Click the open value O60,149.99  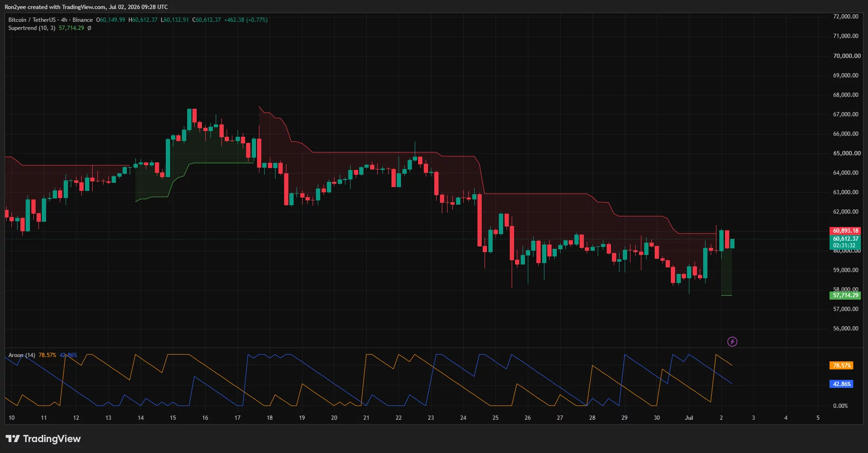[111, 20]
